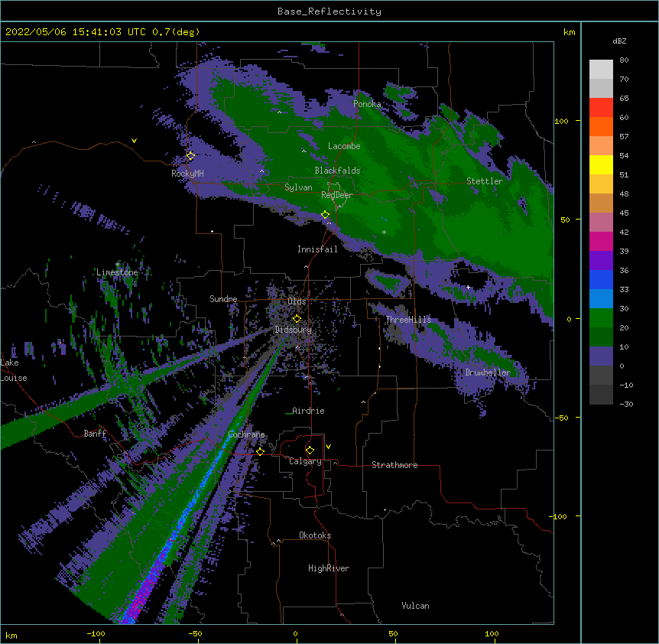Click the white asterisk above the Limestone label
Image resolution: width=659 pixels, height=644 pixels.
click(117, 265)
